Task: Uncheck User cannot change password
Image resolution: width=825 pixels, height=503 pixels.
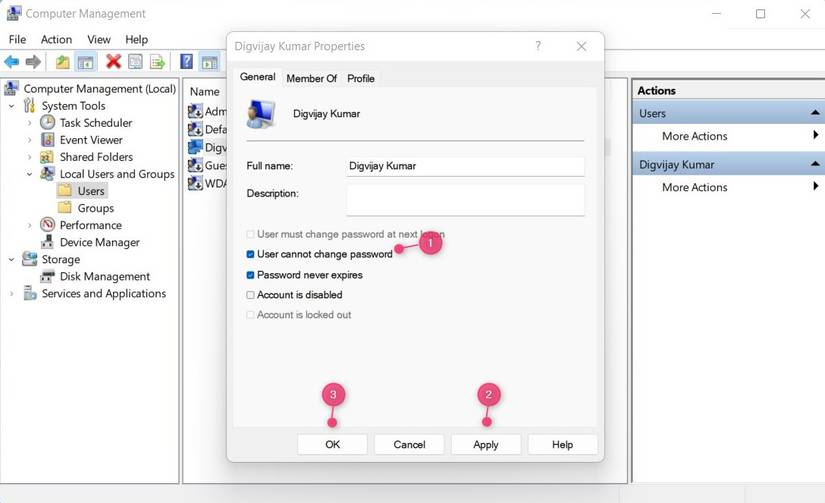Action: 250,254
